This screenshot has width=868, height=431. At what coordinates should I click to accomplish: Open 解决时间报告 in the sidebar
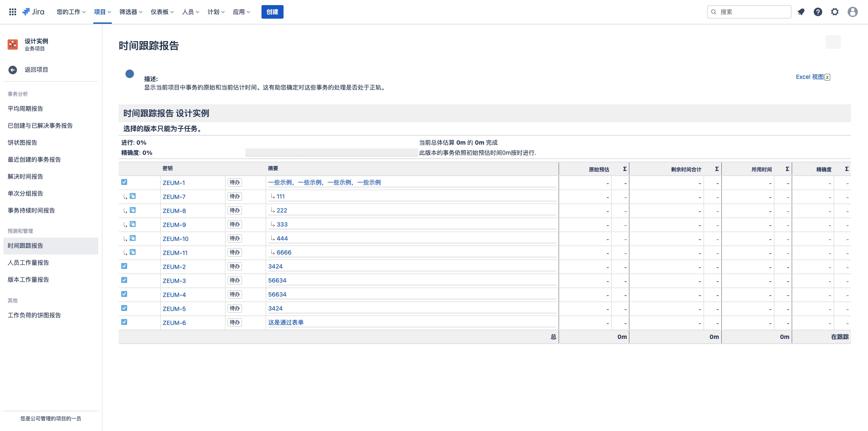51,176
